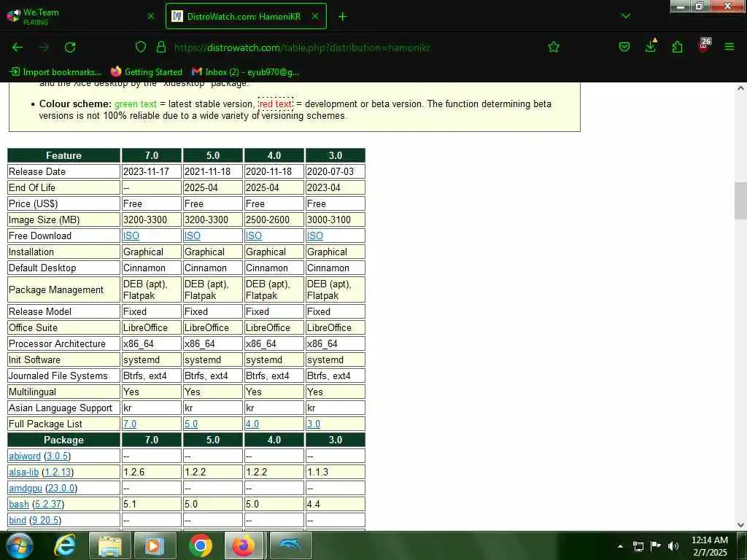Bookmark this page with star icon
The width and height of the screenshot is (747, 560).
554,47
